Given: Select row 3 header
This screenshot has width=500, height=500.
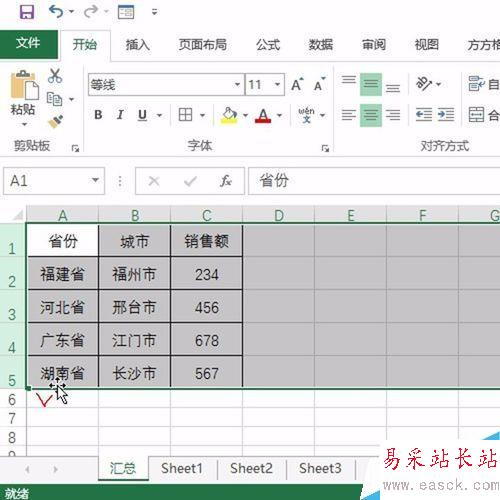Looking at the screenshot, I should coord(12,306).
